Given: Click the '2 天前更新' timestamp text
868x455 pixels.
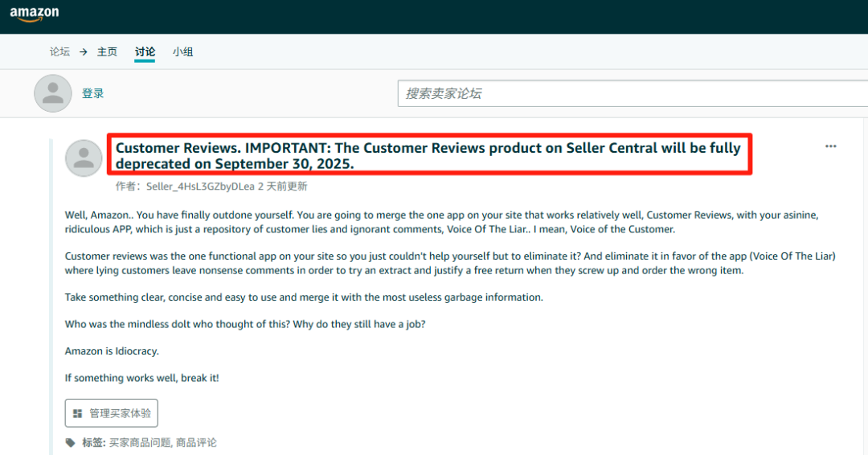Looking at the screenshot, I should 282,187.
